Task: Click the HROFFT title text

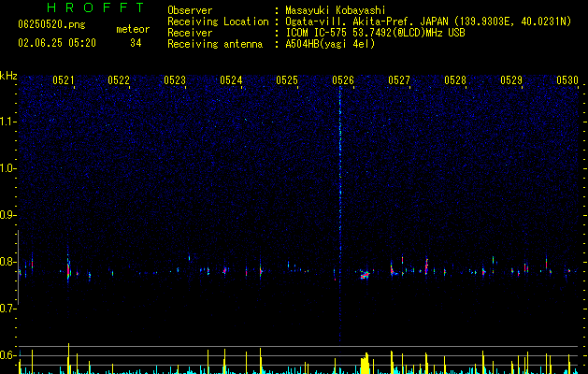Action: 95,7
